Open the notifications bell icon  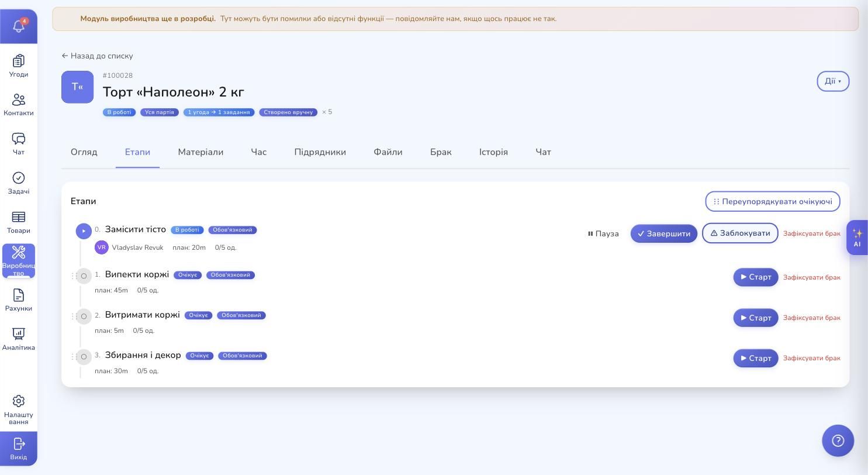(19, 26)
